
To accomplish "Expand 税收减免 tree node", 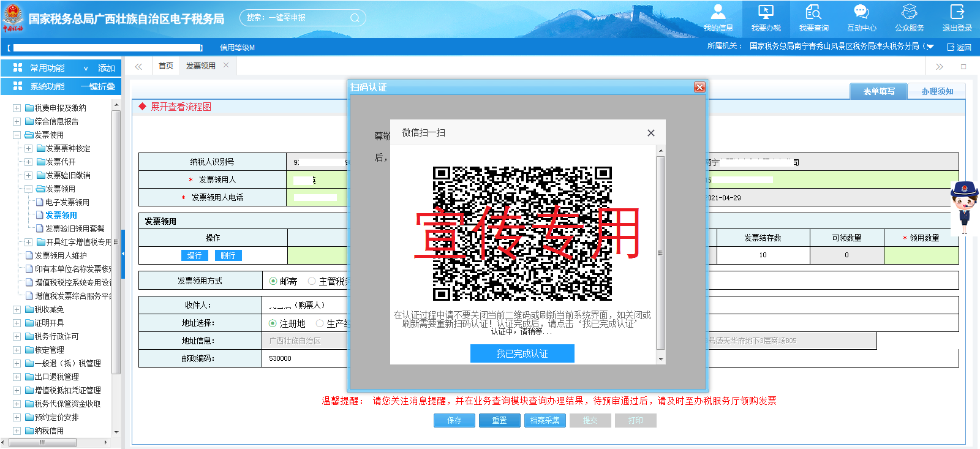I will click(x=17, y=309).
